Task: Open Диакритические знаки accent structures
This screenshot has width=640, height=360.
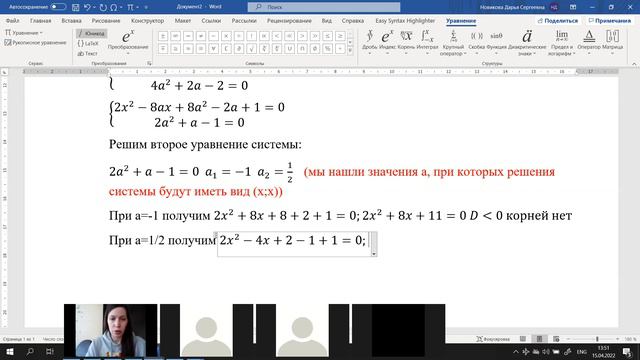Action: pos(527,42)
